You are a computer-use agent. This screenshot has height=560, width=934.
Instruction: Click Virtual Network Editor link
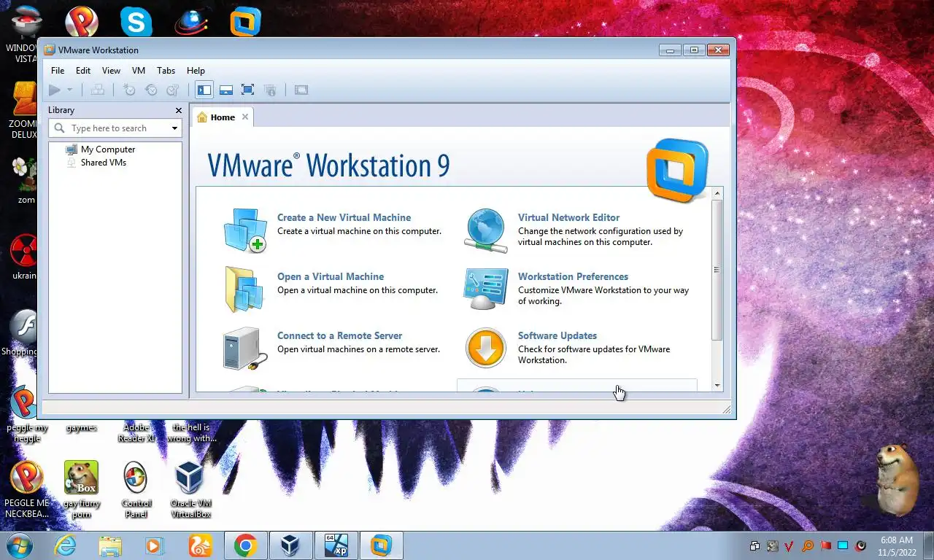click(x=568, y=217)
